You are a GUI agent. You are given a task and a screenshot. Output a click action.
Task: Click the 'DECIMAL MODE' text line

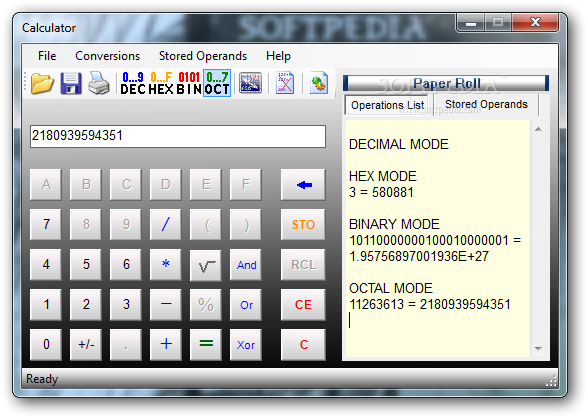[399, 144]
